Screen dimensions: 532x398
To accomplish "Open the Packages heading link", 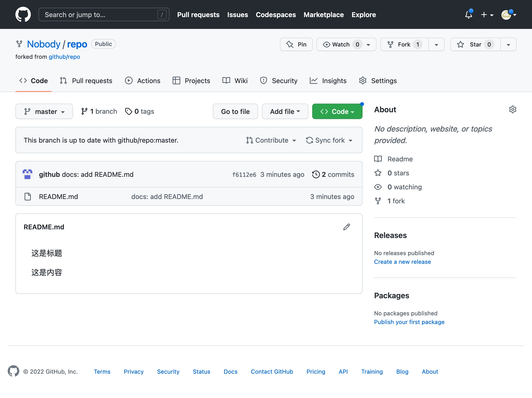I will coord(392,296).
